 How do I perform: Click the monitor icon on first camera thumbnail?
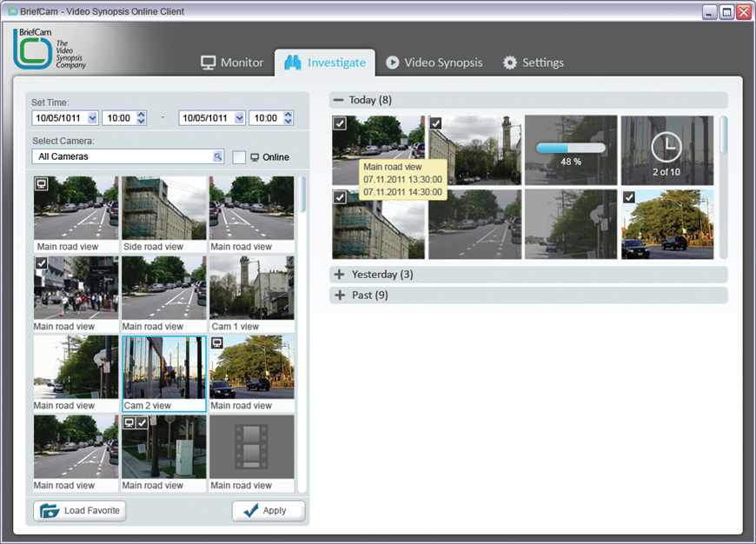41,183
